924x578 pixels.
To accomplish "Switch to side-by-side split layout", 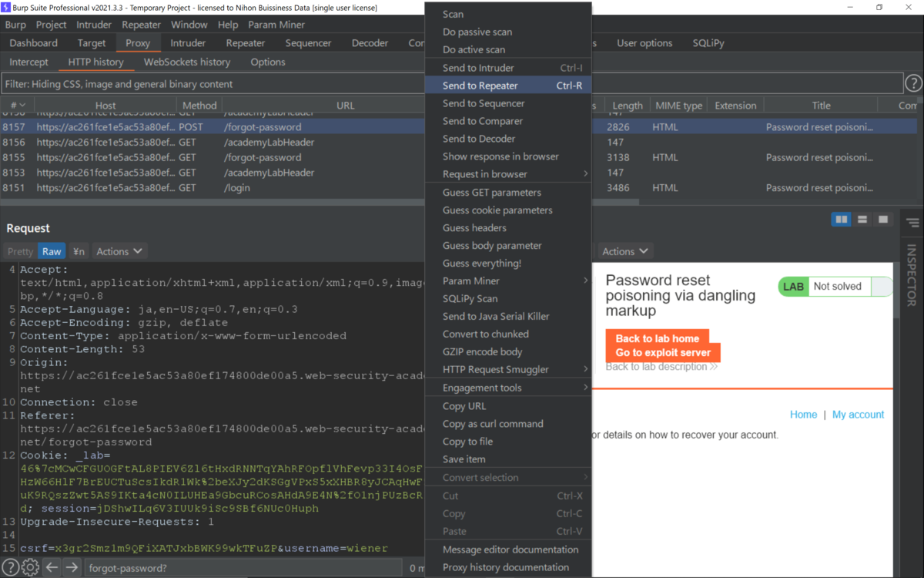I will coord(842,220).
